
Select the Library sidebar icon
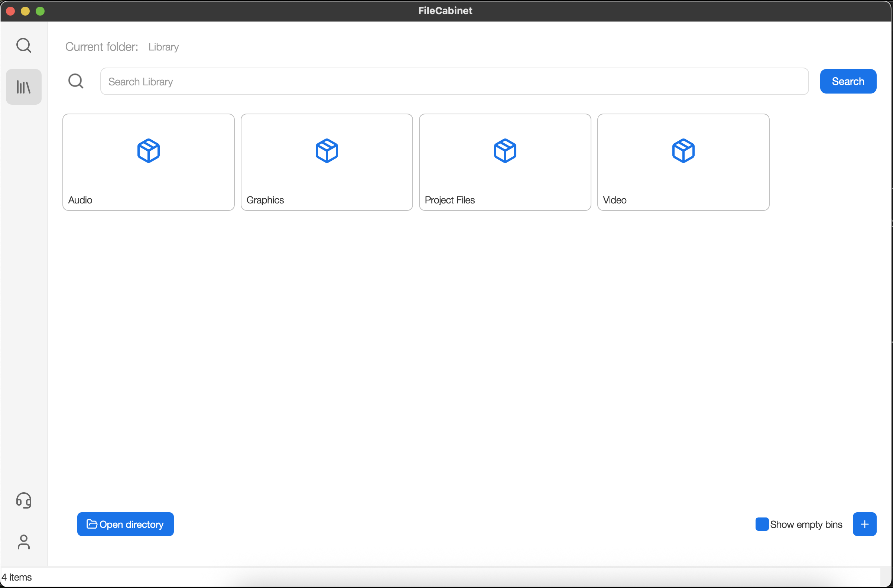click(24, 87)
